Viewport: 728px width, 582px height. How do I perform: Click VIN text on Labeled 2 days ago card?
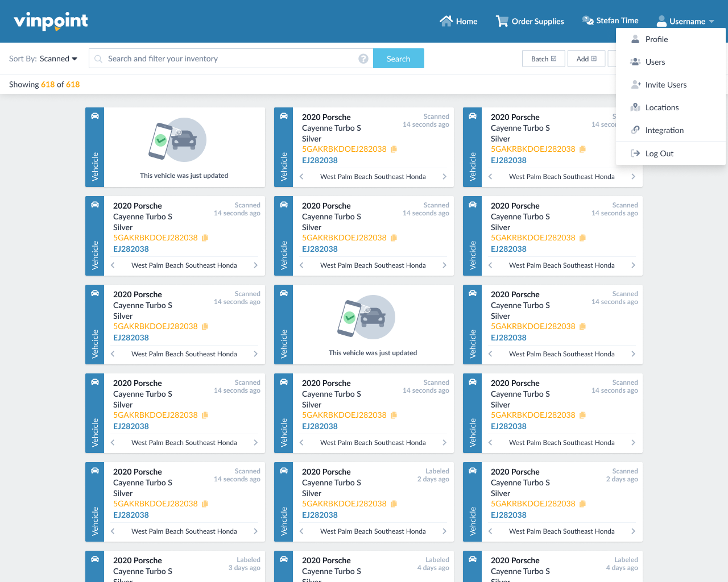pos(344,504)
